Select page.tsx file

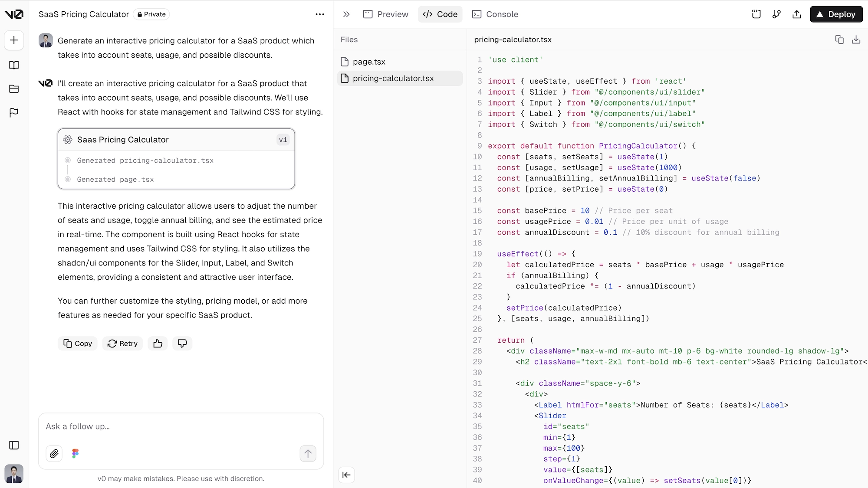click(x=369, y=61)
